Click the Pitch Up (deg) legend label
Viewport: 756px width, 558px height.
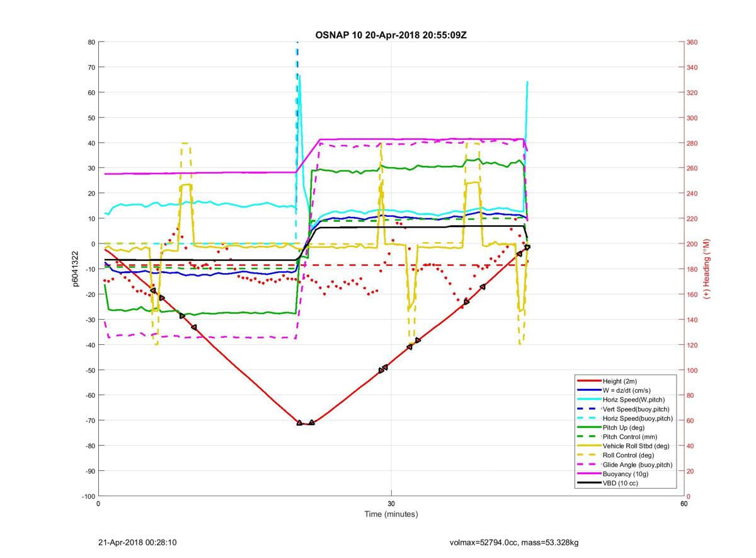(624, 427)
